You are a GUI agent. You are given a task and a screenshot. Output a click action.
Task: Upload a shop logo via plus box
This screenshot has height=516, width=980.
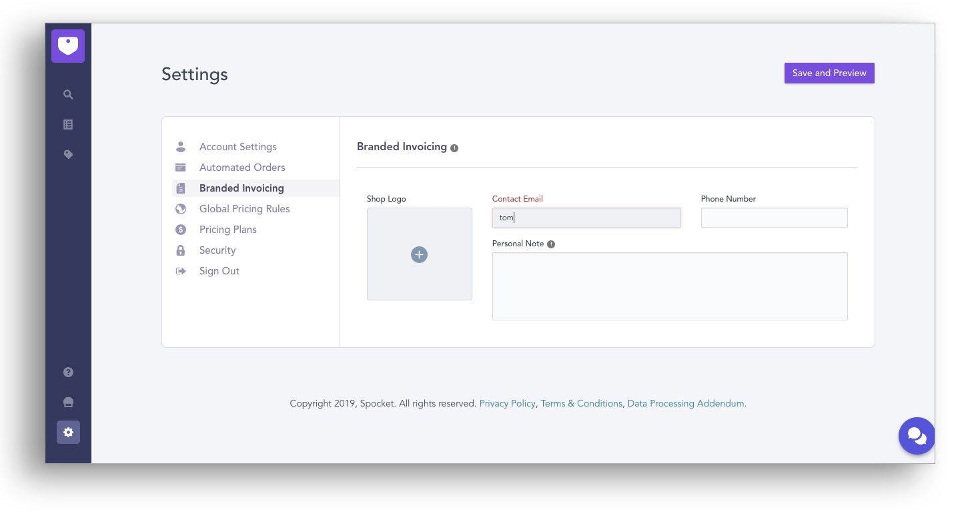419,254
